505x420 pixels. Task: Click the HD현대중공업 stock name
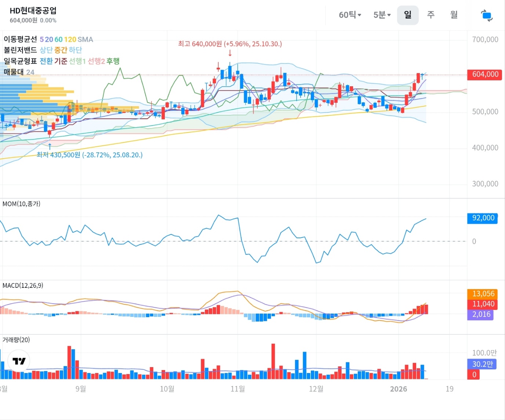click(x=33, y=11)
